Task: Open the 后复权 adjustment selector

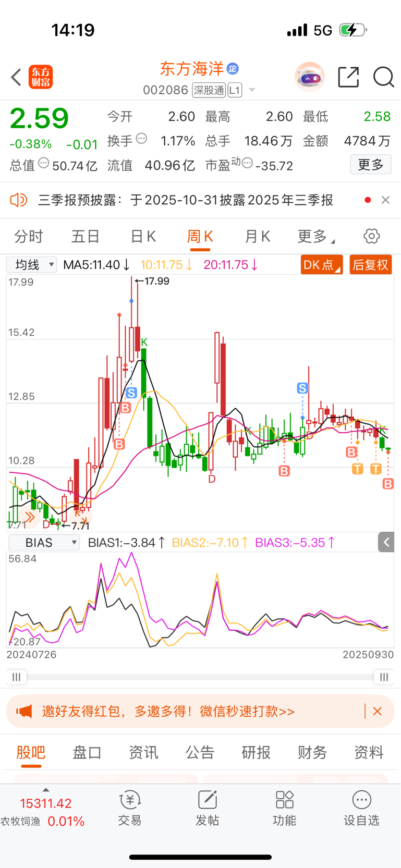Action: (x=371, y=265)
